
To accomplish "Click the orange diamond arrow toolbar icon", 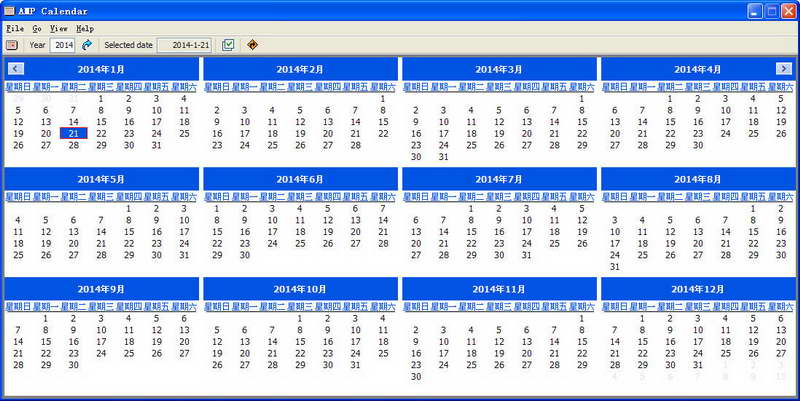I will pos(253,45).
